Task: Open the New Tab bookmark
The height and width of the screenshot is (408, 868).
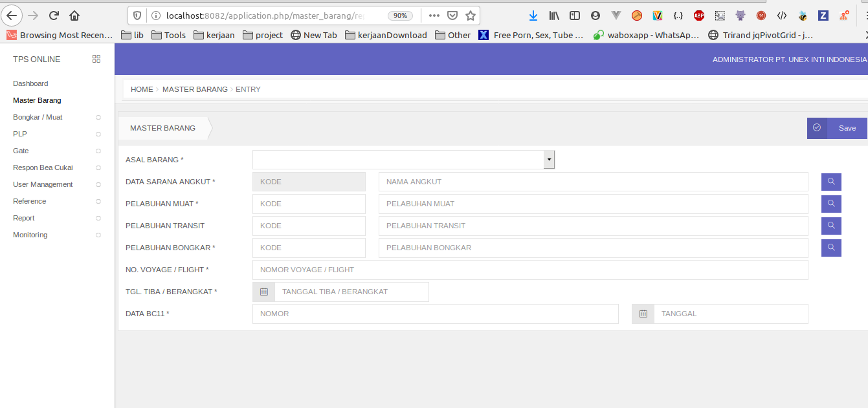Action: click(x=314, y=35)
